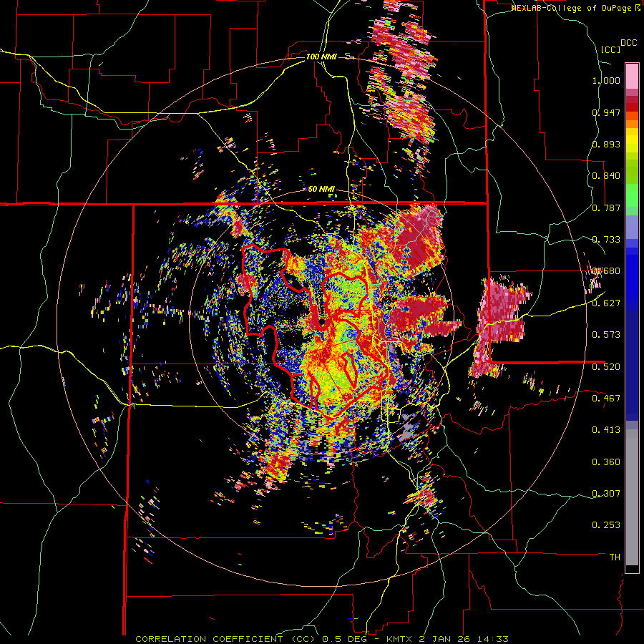644x644 pixels.
Task: Click the 0.733 value on the color scale
Action: pyautogui.click(x=606, y=240)
